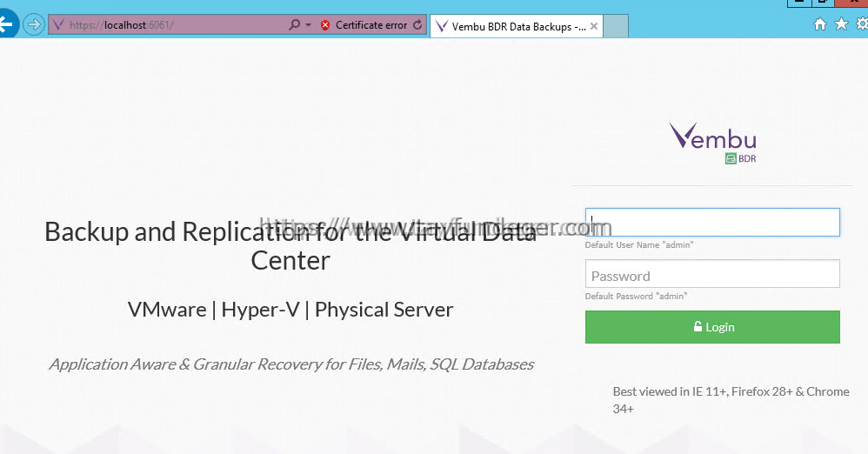Image resolution: width=868 pixels, height=454 pixels.
Task: Click the green Login button
Action: point(712,327)
